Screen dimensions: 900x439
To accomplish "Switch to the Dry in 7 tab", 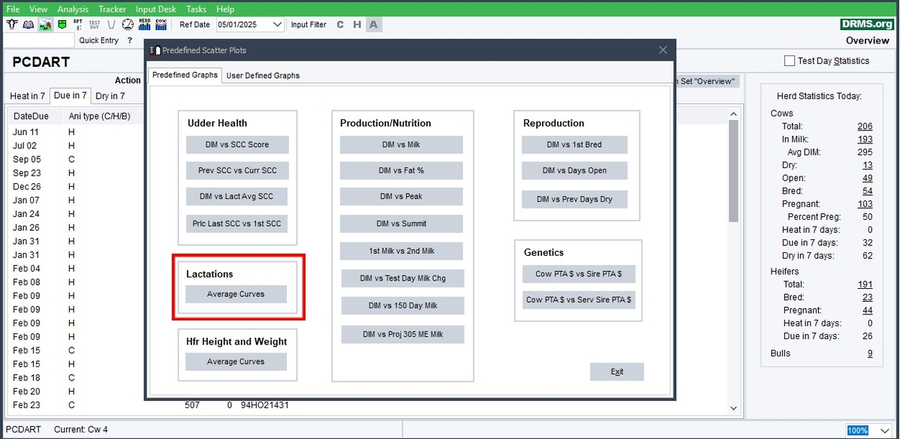I will [x=110, y=96].
